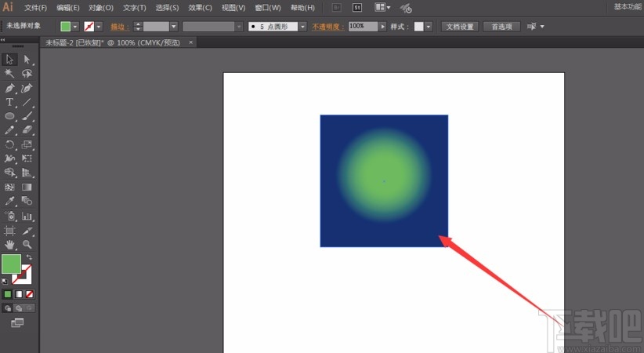
Task: Select the Blend tool
Action: coord(27,201)
